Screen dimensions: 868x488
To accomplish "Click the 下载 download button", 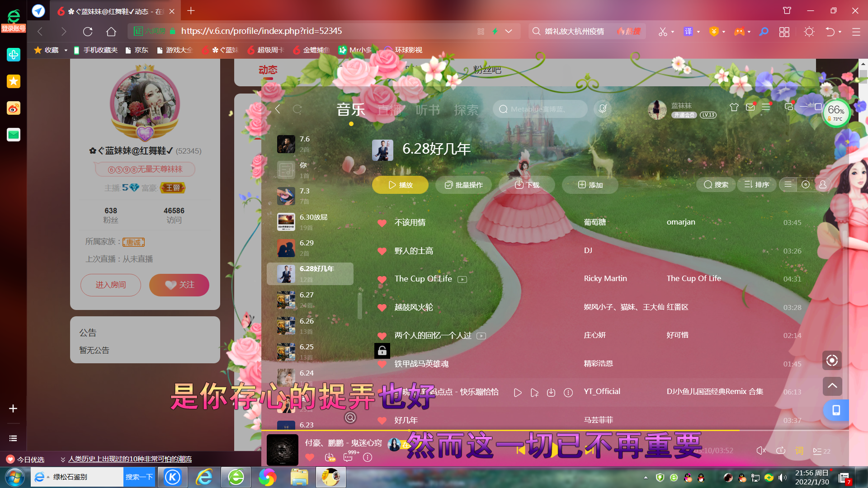I will [527, 185].
